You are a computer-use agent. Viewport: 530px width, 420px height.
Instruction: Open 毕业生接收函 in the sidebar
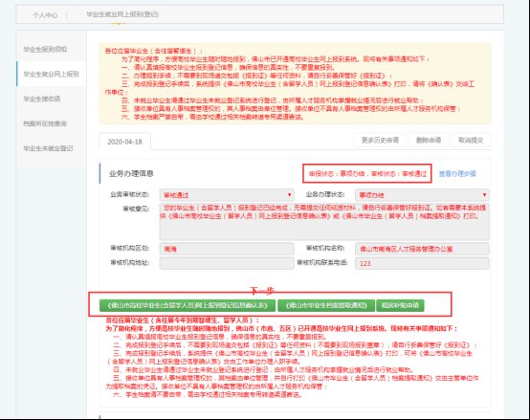[41, 99]
